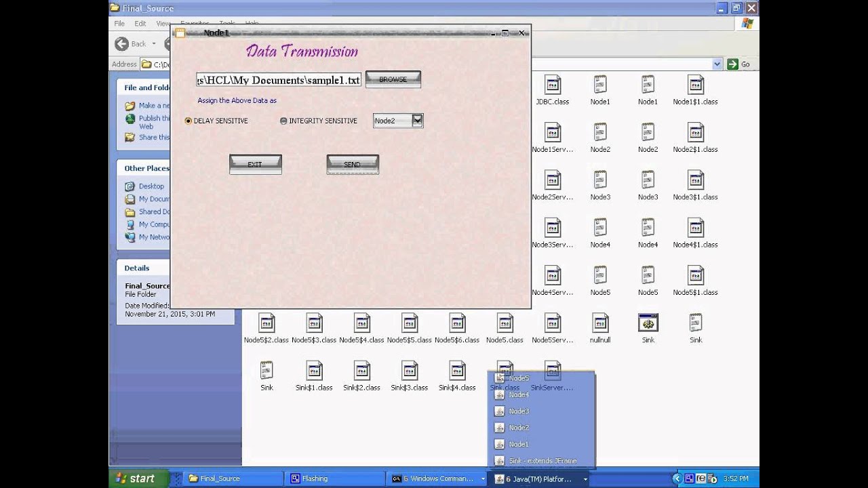The width and height of the screenshot is (868, 488).
Task: Switch to Flashing taskbar button
Action: 335,479
